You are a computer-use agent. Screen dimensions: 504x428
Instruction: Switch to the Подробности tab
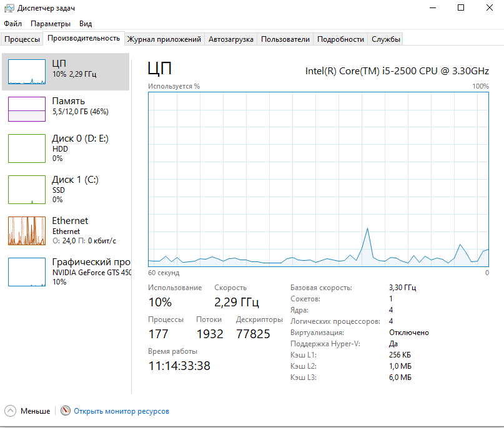(340, 39)
